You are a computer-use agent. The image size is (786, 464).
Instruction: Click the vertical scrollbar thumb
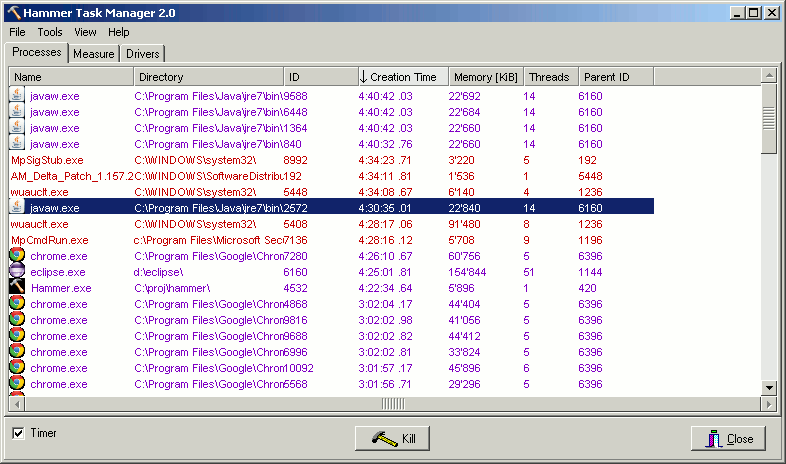tap(769, 119)
